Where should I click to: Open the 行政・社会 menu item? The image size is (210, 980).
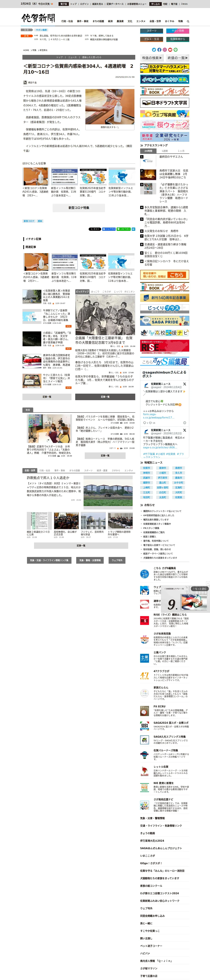(67, 21)
